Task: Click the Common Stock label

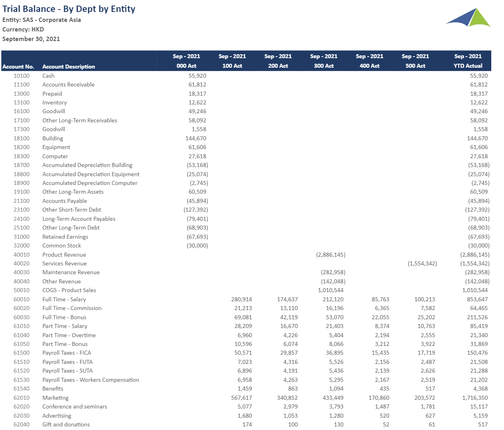Action: coord(62,245)
